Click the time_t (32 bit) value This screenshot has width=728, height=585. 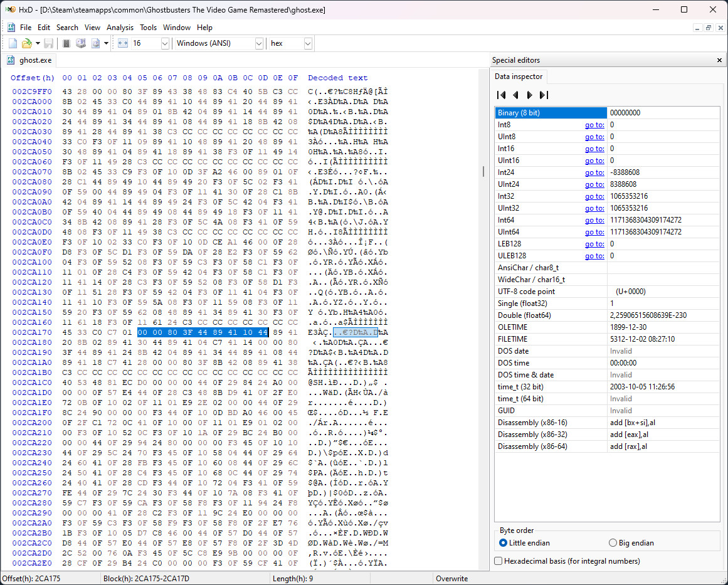click(642, 387)
